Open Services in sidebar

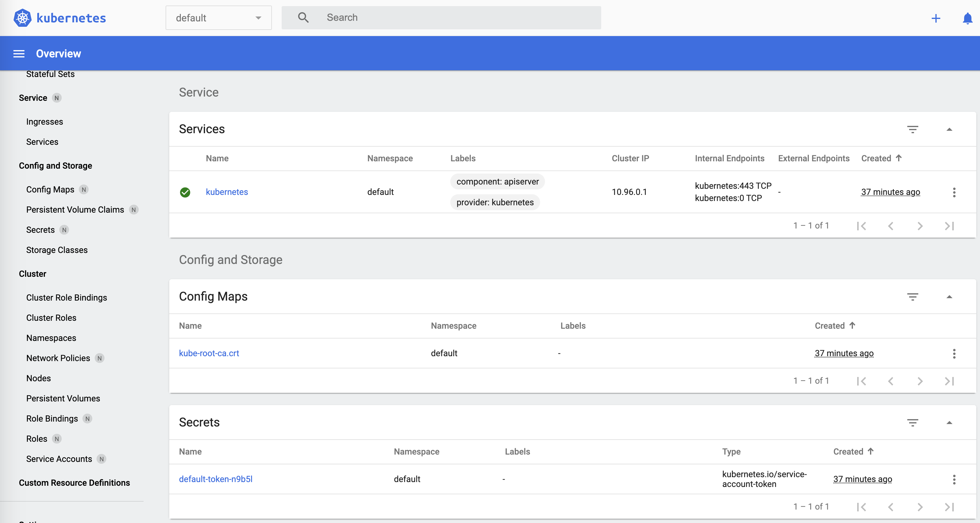42,142
